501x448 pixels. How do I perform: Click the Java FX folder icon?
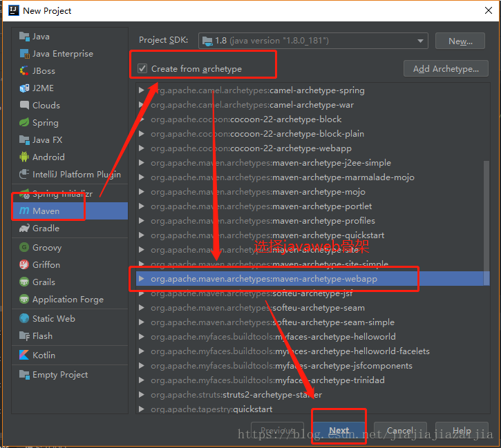24,139
